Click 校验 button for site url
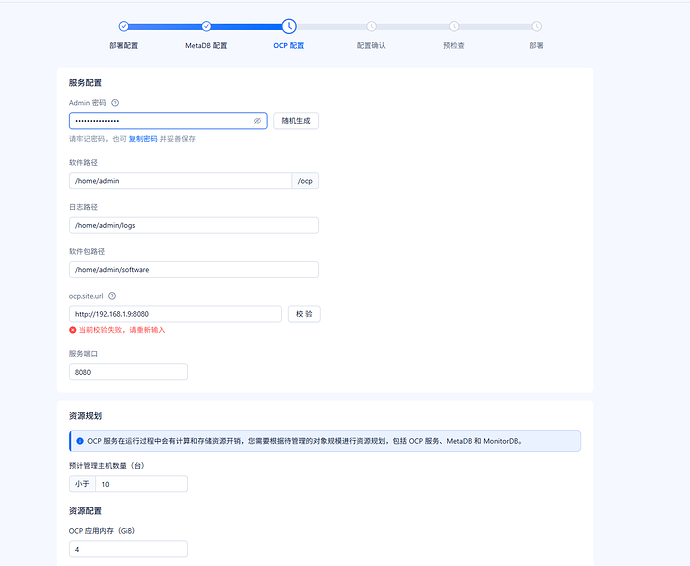Viewport: 690px width, 566px height. pyautogui.click(x=304, y=314)
